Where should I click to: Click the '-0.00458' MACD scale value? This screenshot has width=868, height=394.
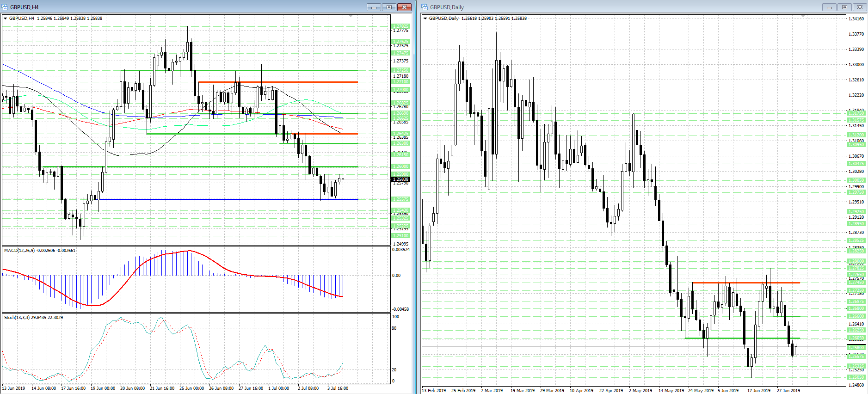point(400,309)
